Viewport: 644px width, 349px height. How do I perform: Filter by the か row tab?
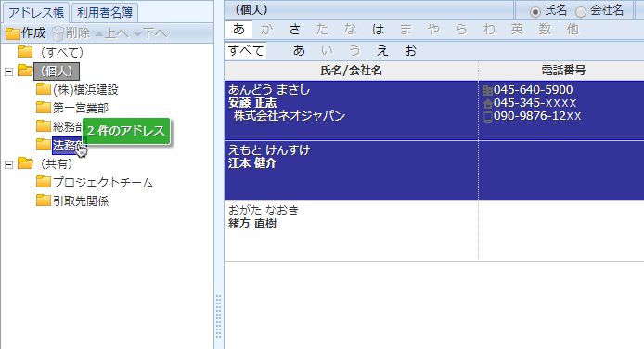(266, 29)
